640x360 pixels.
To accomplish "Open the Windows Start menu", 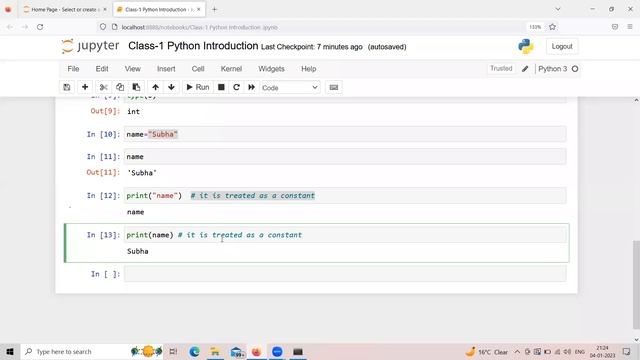I will tap(10, 351).
